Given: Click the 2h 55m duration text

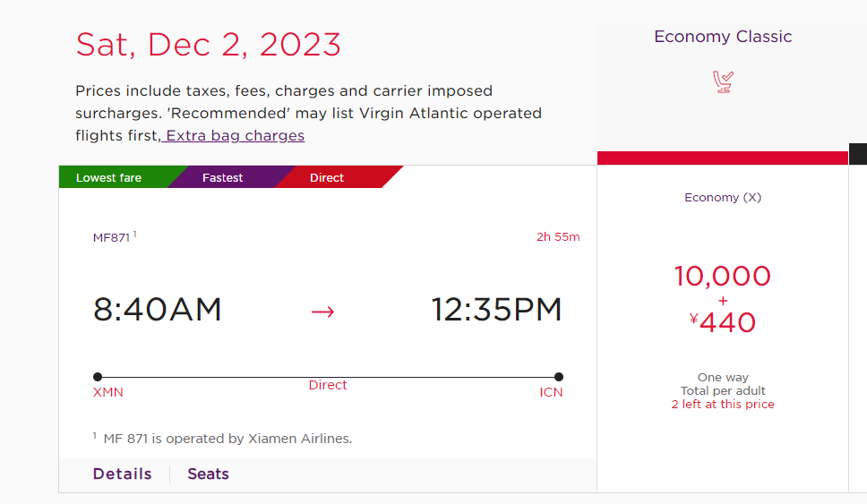Looking at the screenshot, I should [558, 236].
